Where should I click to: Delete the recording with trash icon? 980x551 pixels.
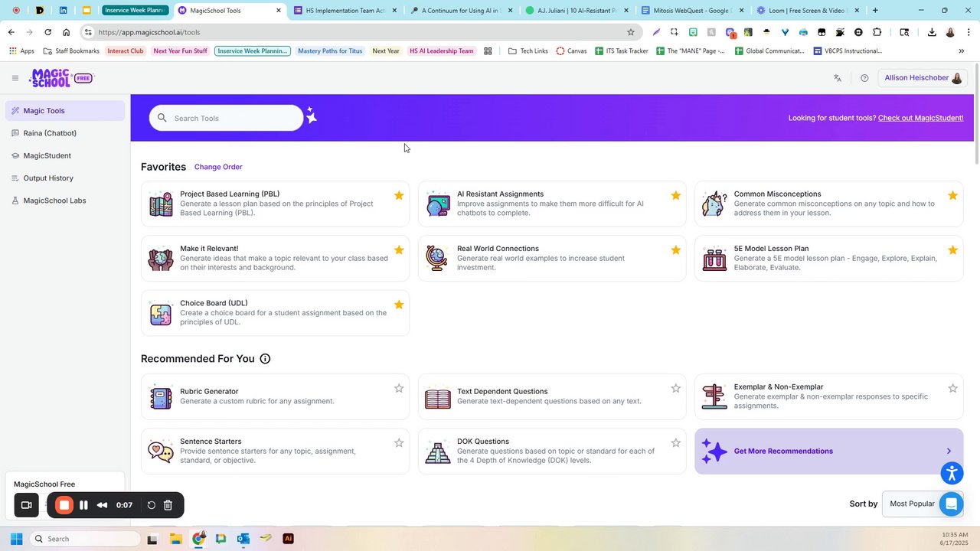click(x=168, y=505)
